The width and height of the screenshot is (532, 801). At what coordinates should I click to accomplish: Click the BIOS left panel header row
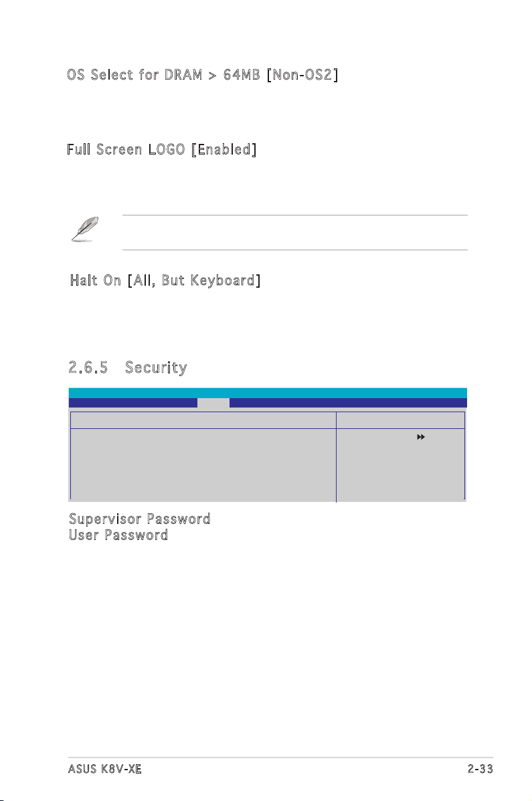click(x=203, y=420)
